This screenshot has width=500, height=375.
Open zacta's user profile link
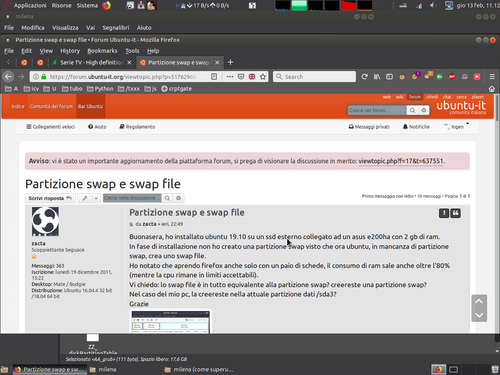(38, 243)
